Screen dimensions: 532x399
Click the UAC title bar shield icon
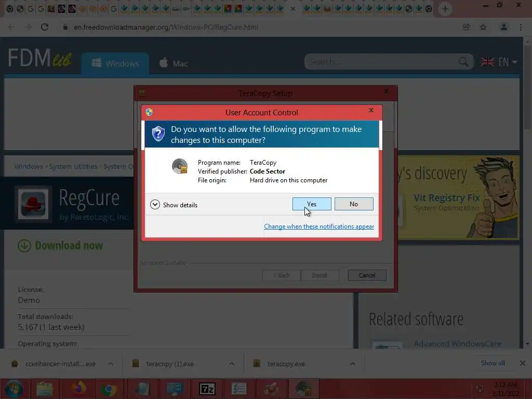coord(149,112)
